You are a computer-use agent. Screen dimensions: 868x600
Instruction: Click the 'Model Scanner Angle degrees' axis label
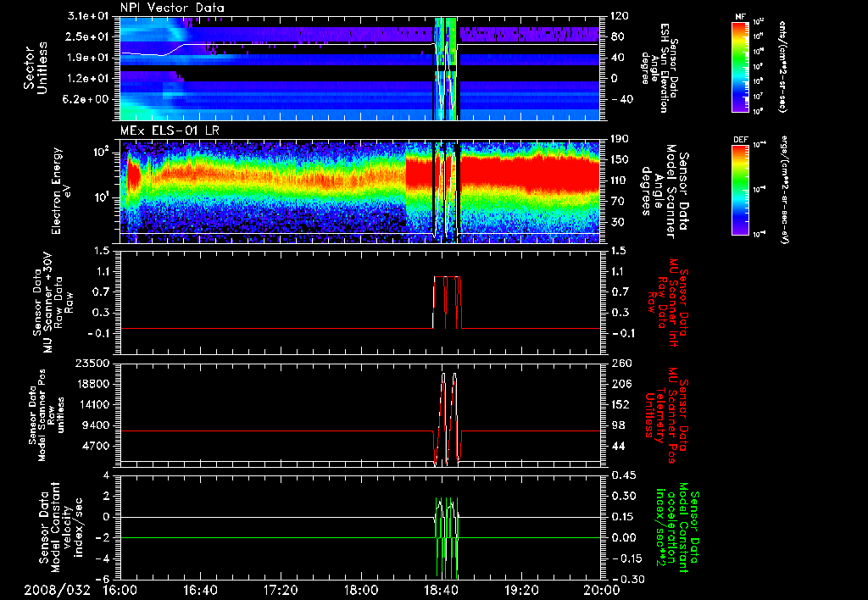click(665, 191)
